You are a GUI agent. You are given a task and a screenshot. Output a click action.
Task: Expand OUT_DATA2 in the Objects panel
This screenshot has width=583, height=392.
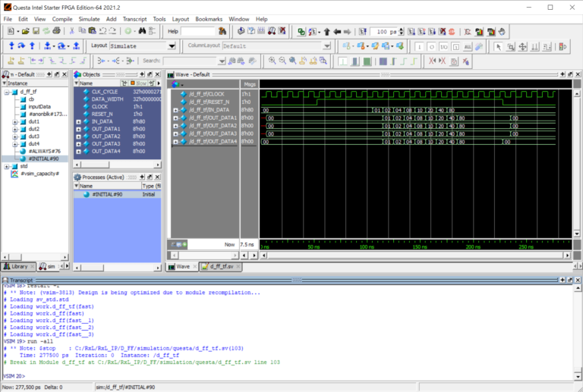coord(78,136)
